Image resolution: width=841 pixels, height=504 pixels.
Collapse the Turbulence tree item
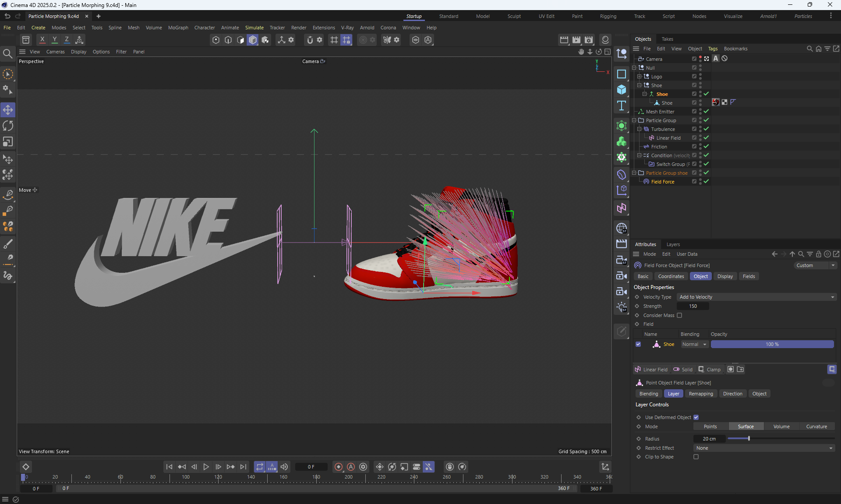click(x=639, y=129)
